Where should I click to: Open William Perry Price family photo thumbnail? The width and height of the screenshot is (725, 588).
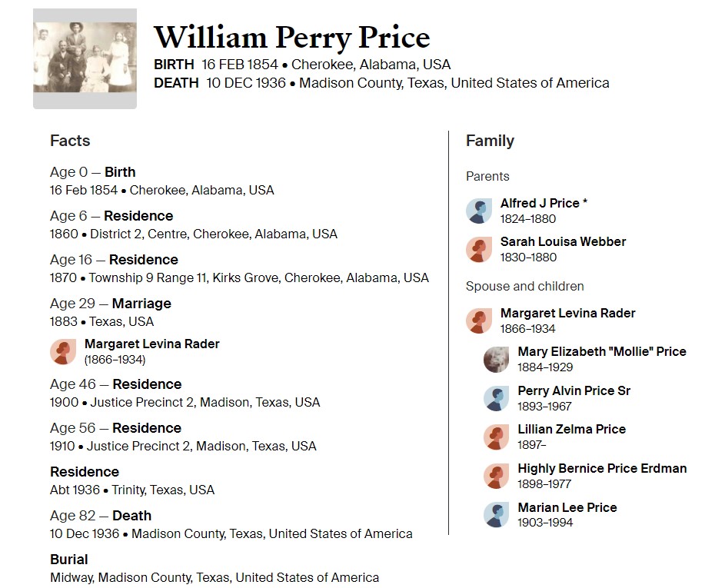[85, 58]
